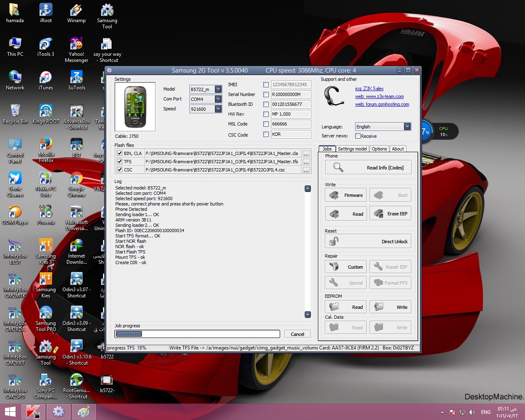Viewport: 525px width, 420px height.
Task: Open the Samsung Tool gear icon near Winamp
Action: 107,16
